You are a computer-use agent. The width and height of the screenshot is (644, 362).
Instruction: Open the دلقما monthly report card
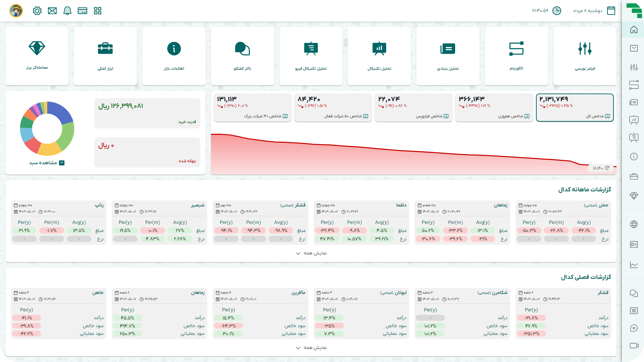click(x=361, y=223)
